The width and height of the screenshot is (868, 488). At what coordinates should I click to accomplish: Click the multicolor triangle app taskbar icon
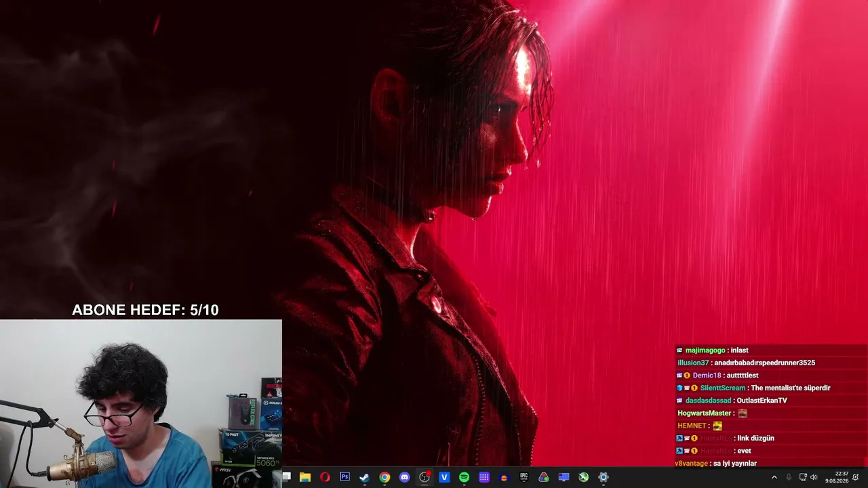(544, 477)
